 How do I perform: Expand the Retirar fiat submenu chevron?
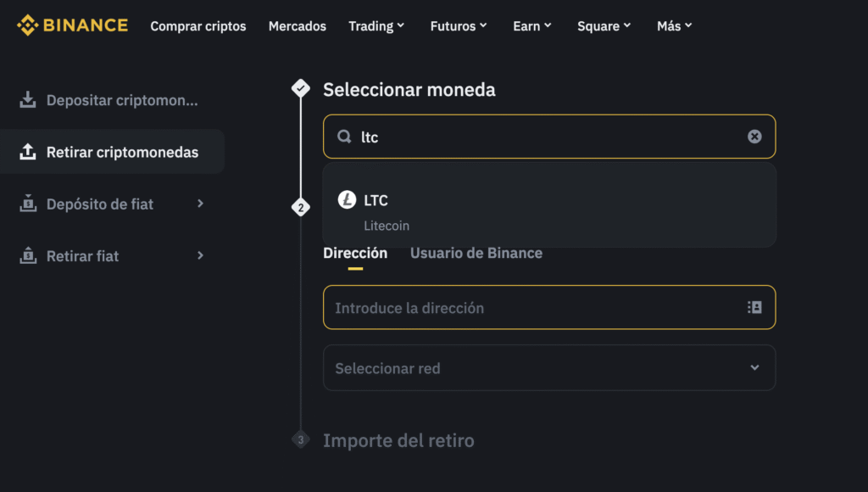(x=200, y=255)
